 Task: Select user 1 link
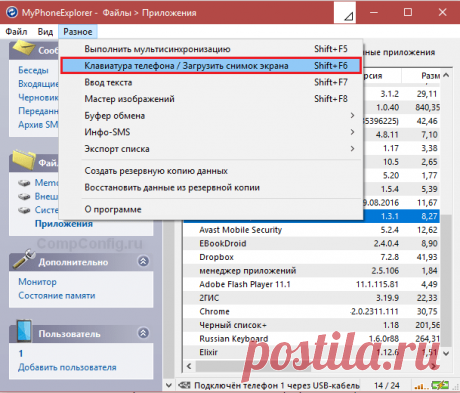21,354
